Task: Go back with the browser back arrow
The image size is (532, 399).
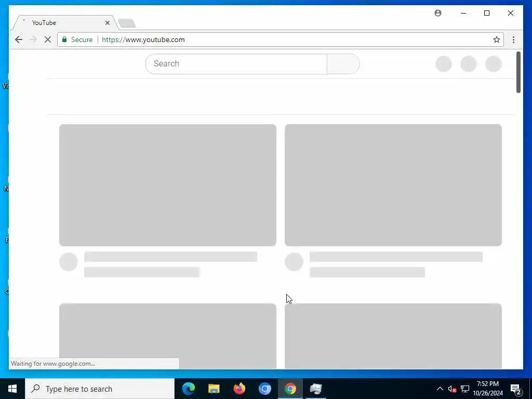Action: pos(19,39)
